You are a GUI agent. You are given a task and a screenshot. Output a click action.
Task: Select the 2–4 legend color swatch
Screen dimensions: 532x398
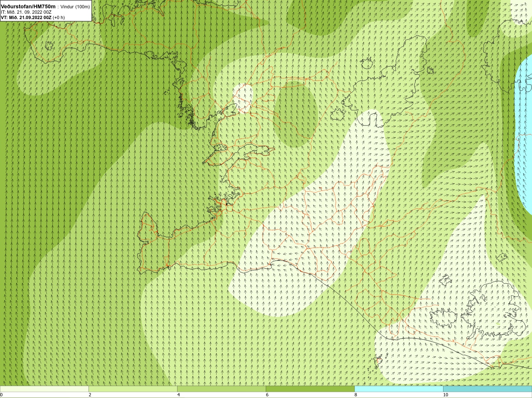[x=133, y=389]
